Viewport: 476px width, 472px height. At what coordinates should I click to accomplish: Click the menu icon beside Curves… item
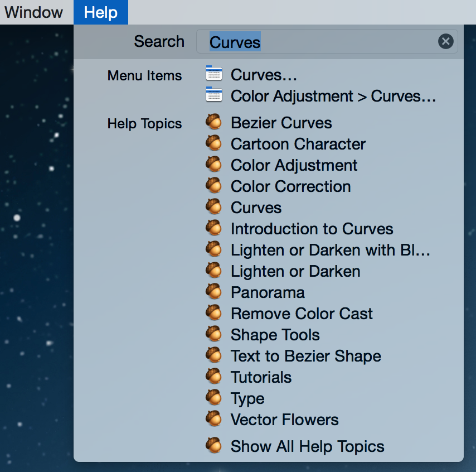213,73
